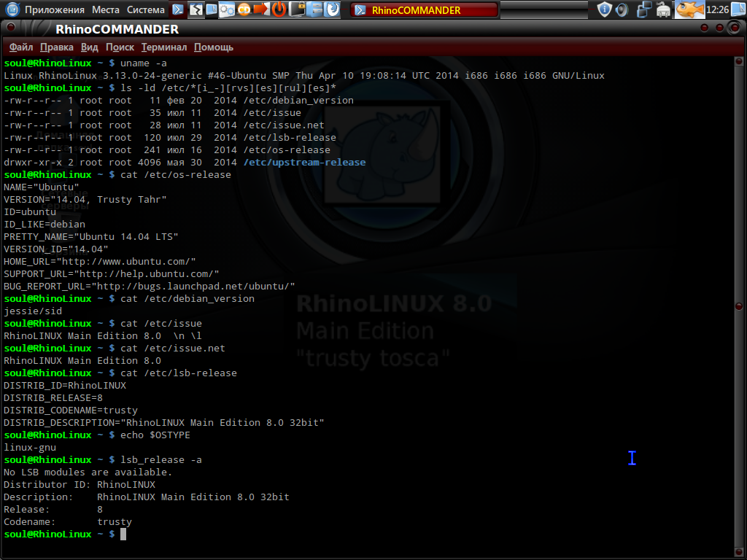Open the volume speaker tray icon
This screenshot has height=560, width=747.
pos(622,9)
